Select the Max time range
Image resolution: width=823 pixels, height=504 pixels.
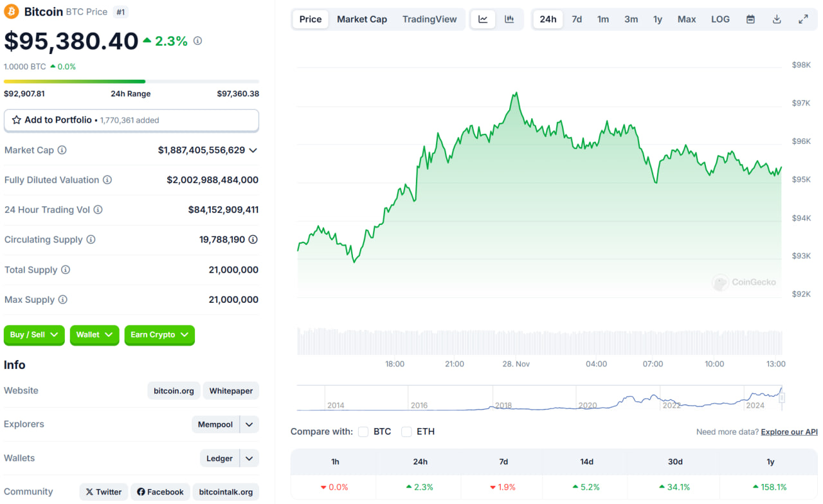click(687, 19)
